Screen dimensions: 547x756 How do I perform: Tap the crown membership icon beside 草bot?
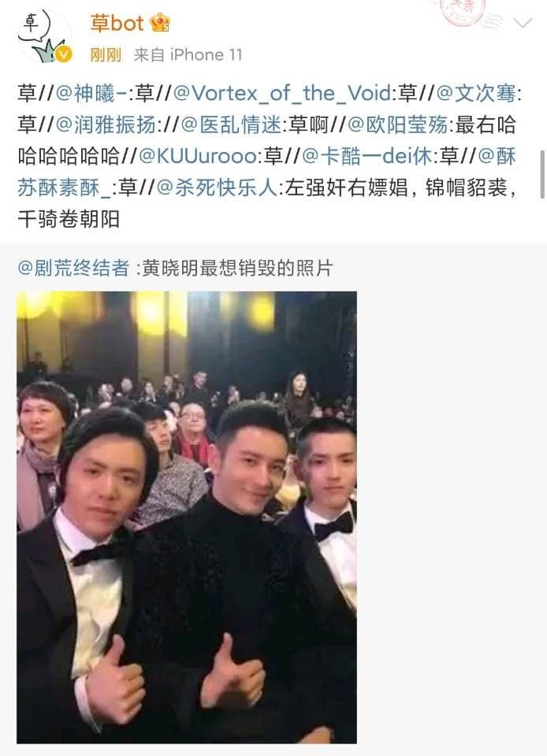pos(160,23)
